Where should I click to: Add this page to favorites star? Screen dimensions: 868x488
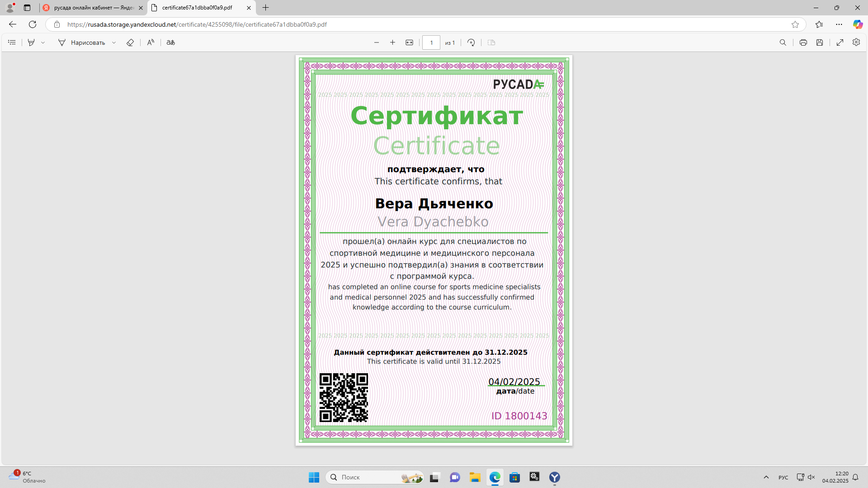795,24
